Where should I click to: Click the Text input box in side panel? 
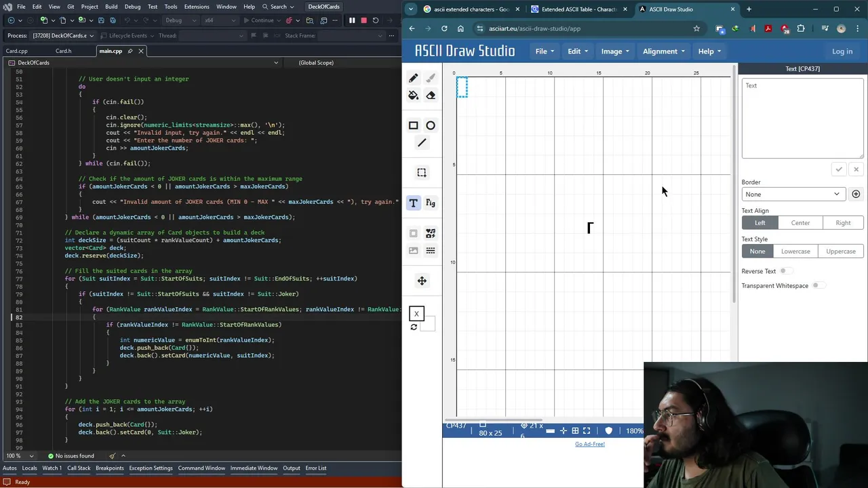pyautogui.click(x=802, y=119)
